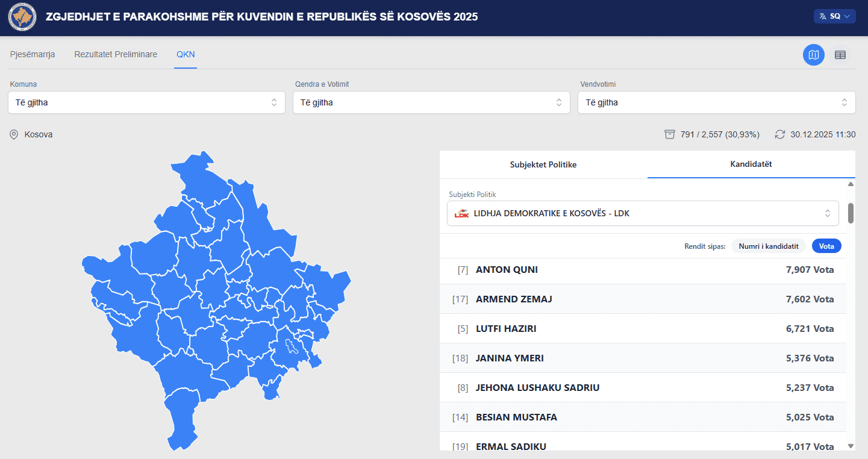
Task: Switch to Rezultatet Preliminare tab
Action: (116, 54)
